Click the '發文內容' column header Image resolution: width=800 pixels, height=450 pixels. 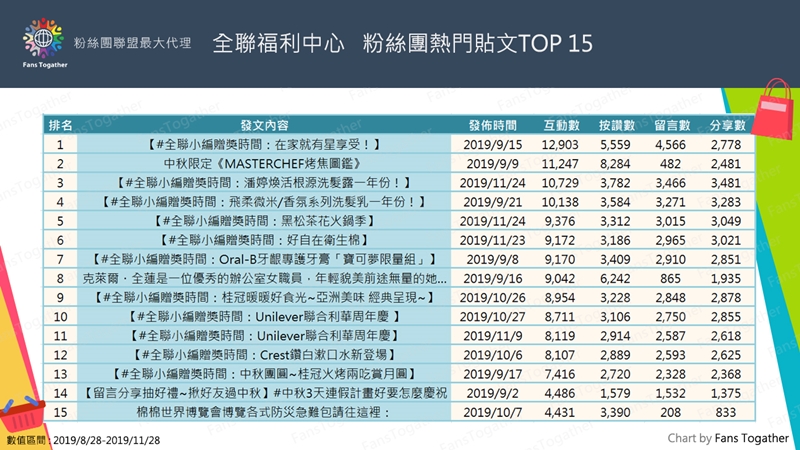(x=264, y=125)
